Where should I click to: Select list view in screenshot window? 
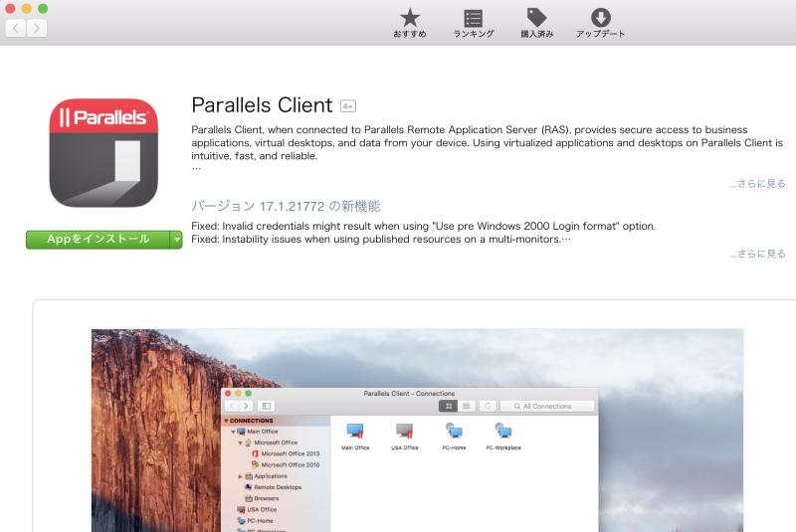pos(466,407)
